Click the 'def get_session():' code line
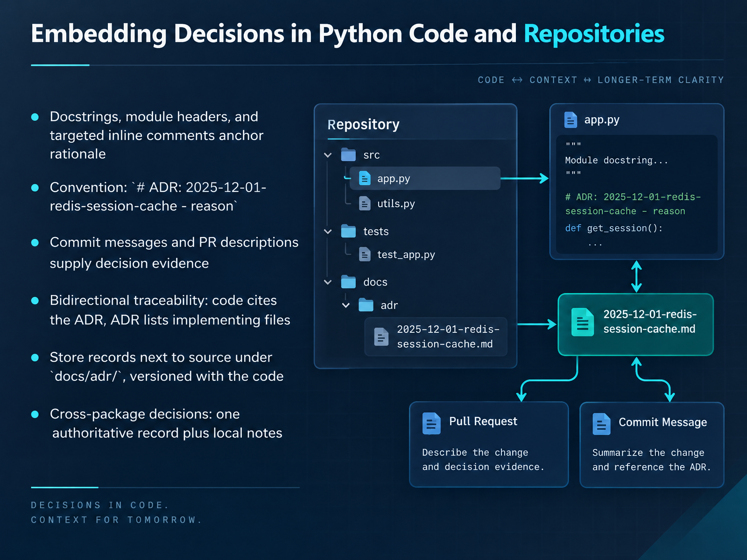Viewport: 747px width, 560px height. [614, 228]
